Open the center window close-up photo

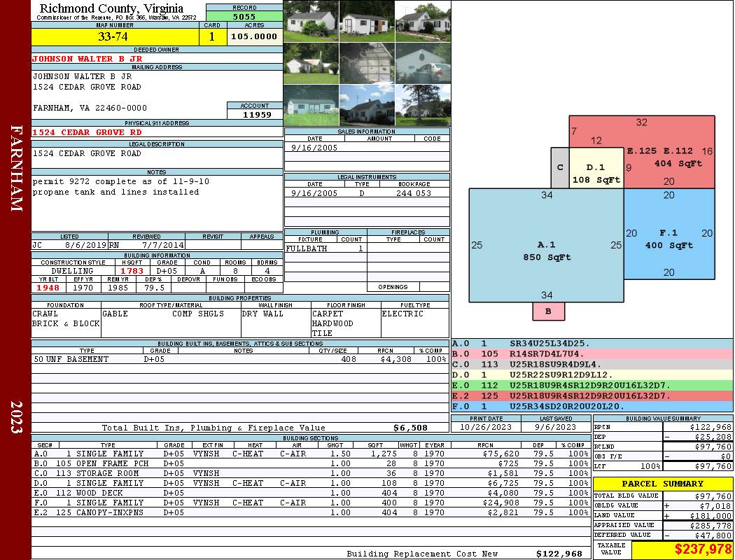tap(367, 63)
